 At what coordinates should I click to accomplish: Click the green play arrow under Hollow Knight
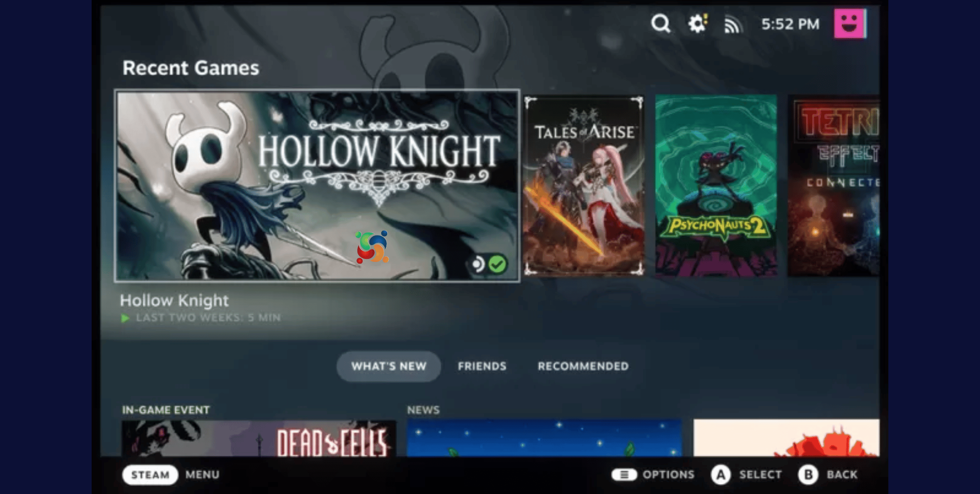click(125, 318)
